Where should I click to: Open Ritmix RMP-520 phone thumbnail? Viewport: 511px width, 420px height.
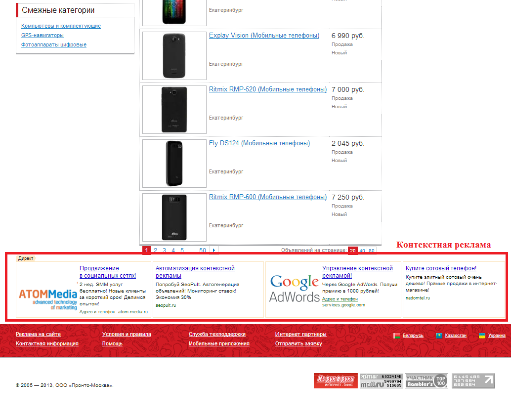tap(174, 110)
